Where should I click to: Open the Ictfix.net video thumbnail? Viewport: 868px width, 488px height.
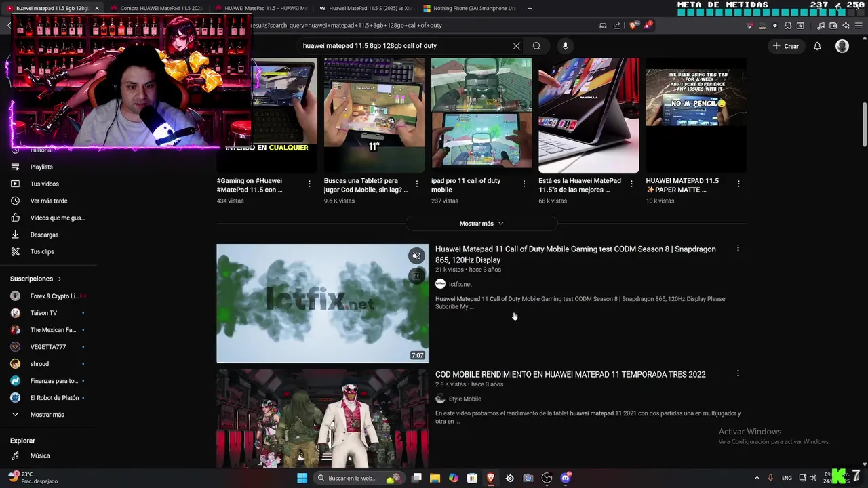click(322, 304)
